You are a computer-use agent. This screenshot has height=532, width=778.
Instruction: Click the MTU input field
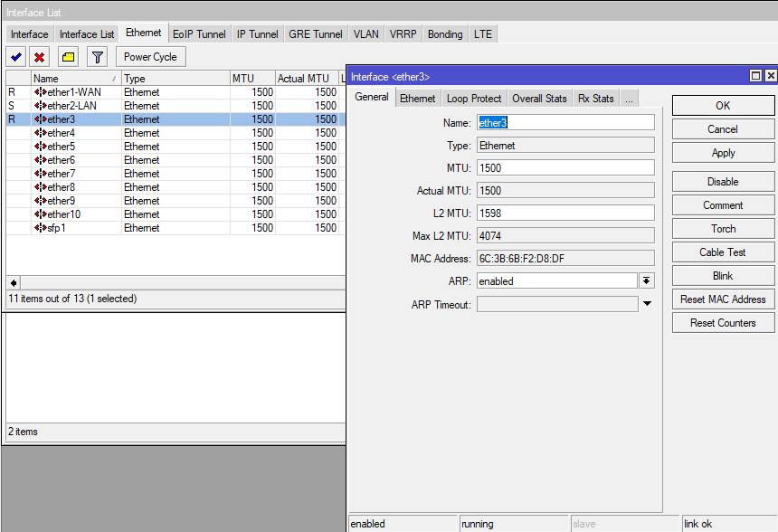click(565, 167)
